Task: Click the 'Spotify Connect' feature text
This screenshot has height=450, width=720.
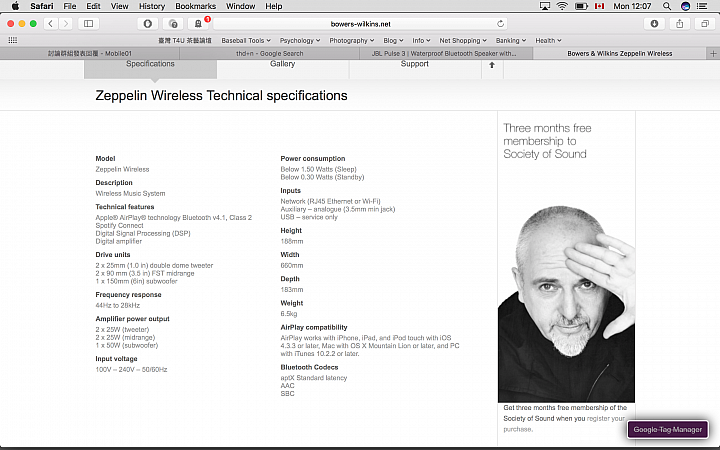Action: coord(119,225)
